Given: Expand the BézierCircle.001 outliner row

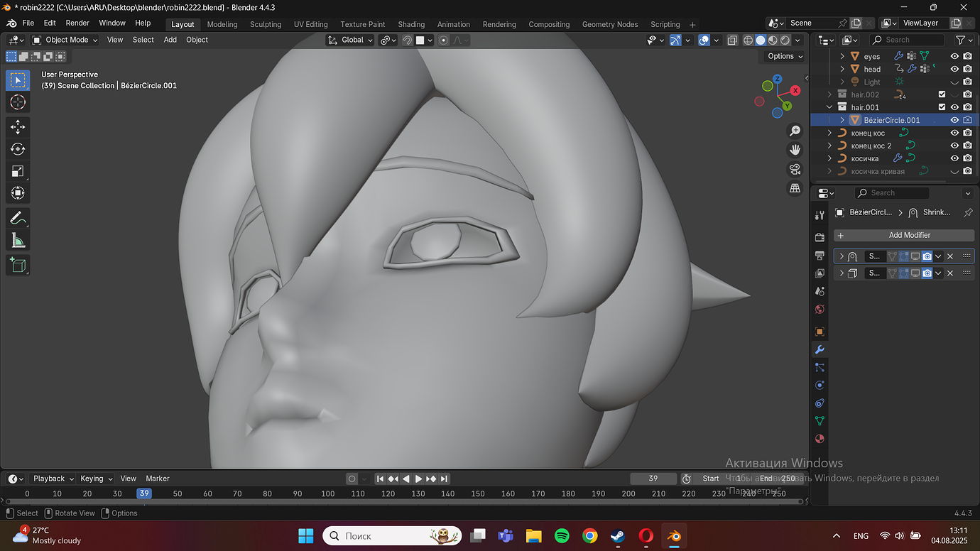Looking at the screenshot, I should pyautogui.click(x=842, y=120).
